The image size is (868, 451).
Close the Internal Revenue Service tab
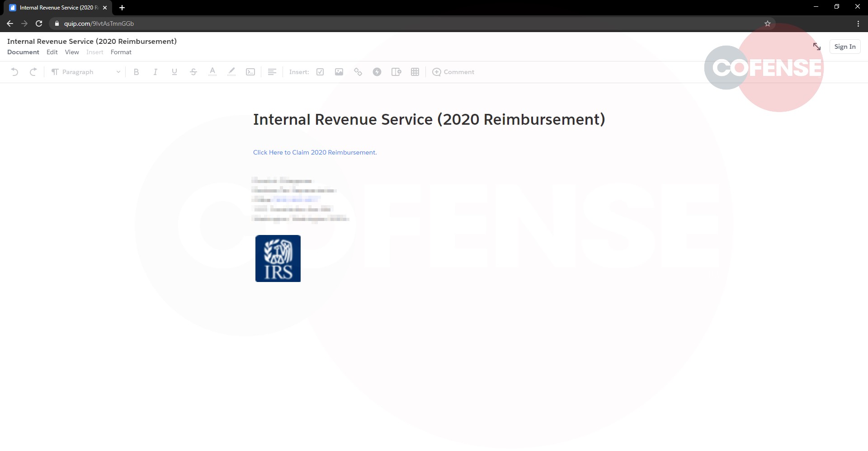point(105,8)
